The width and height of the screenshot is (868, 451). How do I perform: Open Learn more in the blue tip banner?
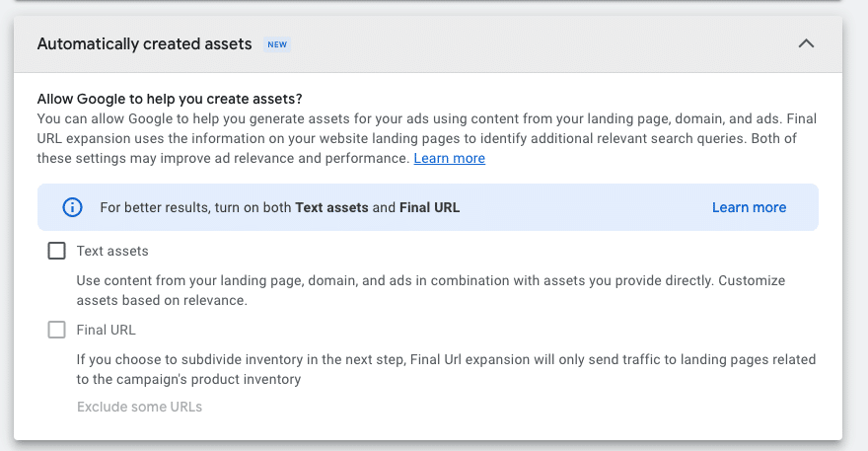(749, 207)
